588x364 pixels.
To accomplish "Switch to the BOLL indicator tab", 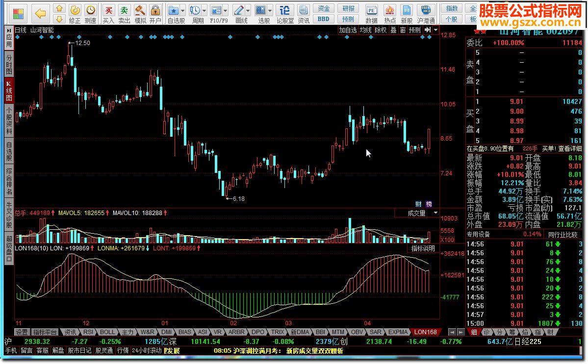I will click(x=107, y=332).
